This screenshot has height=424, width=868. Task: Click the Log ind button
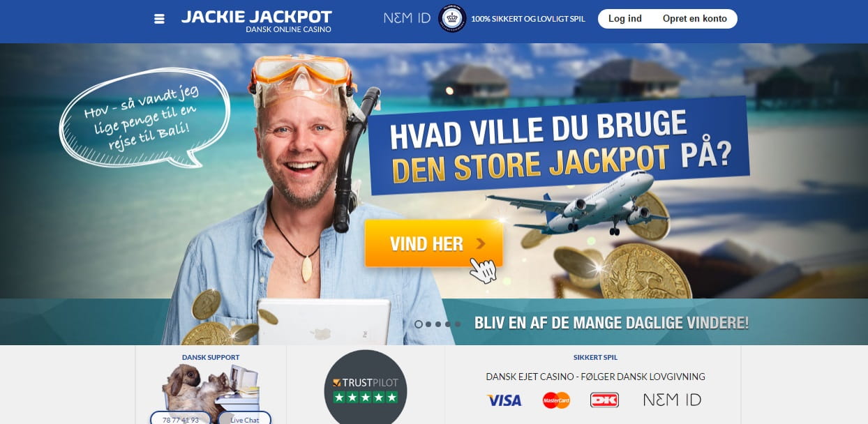click(625, 19)
